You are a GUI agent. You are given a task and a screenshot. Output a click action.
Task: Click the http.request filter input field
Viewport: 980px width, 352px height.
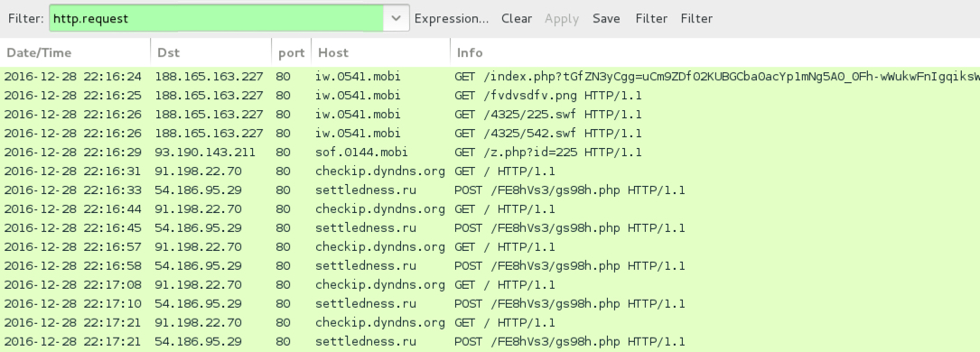click(x=216, y=18)
